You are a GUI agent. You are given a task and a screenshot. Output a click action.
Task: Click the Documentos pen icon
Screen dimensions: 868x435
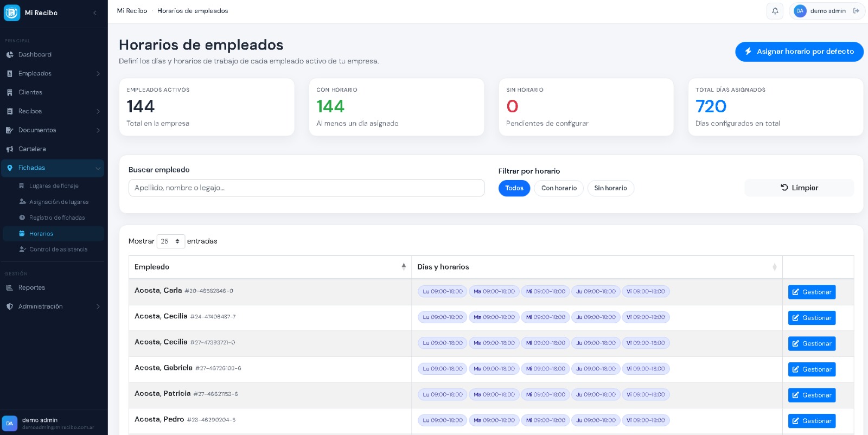pos(9,130)
